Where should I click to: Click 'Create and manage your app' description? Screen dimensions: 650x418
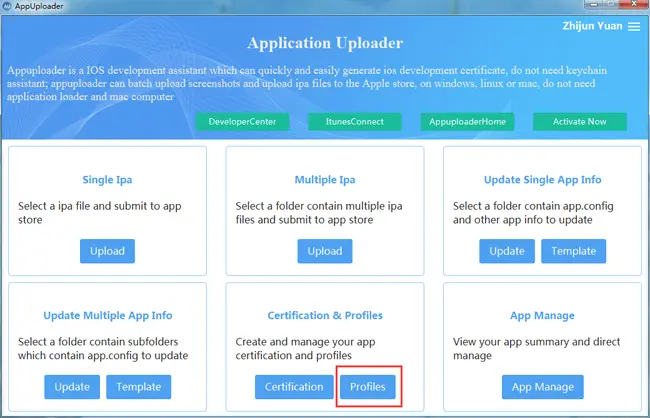(x=306, y=348)
